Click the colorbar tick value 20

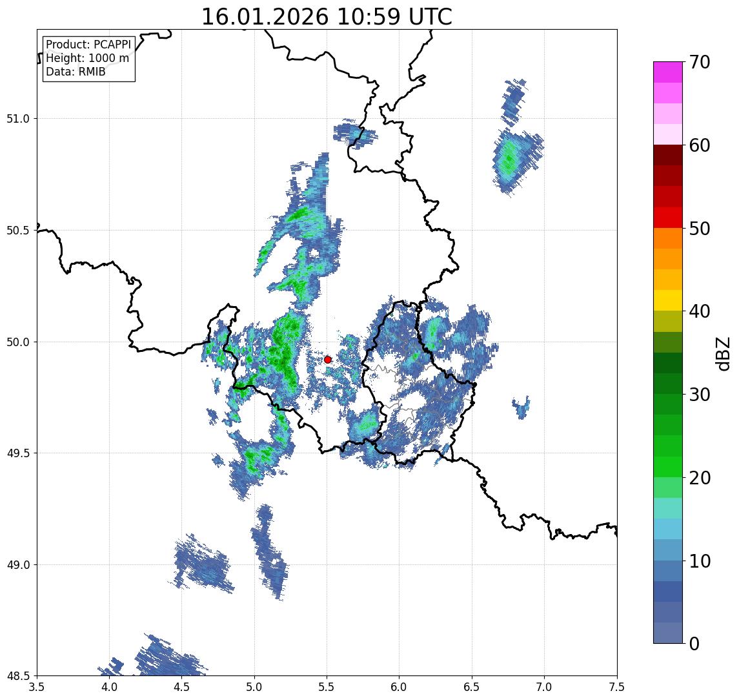tap(700, 477)
